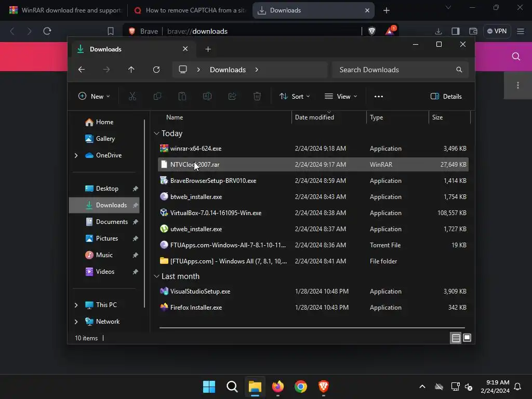Open Desktop in quick access

tap(107, 189)
